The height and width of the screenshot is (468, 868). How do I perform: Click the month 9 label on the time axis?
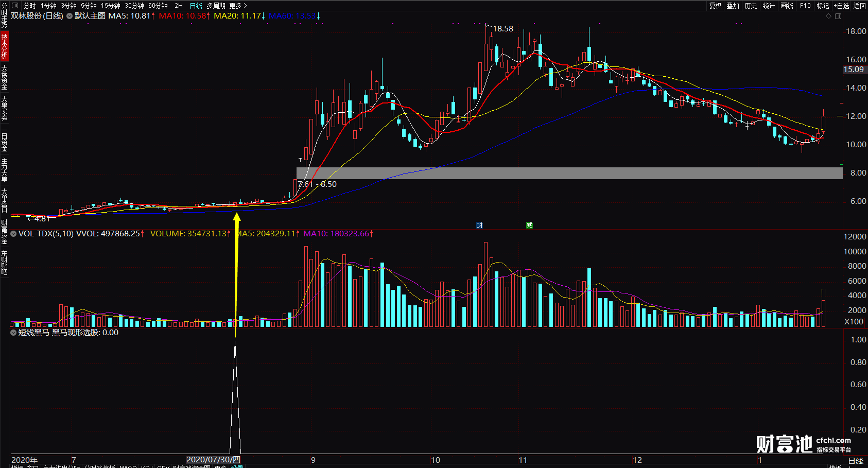[x=313, y=460]
